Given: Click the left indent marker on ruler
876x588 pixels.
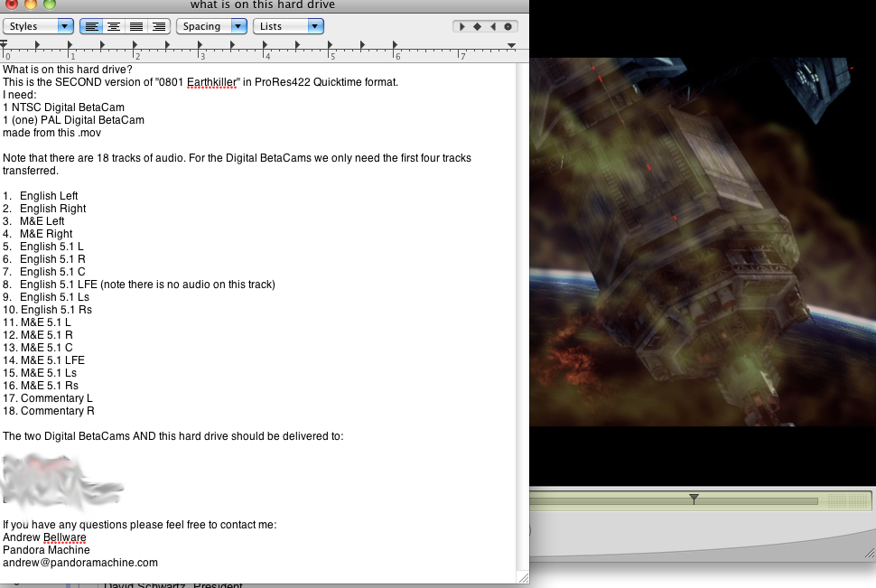Looking at the screenshot, I should pyautogui.click(x=5, y=44).
